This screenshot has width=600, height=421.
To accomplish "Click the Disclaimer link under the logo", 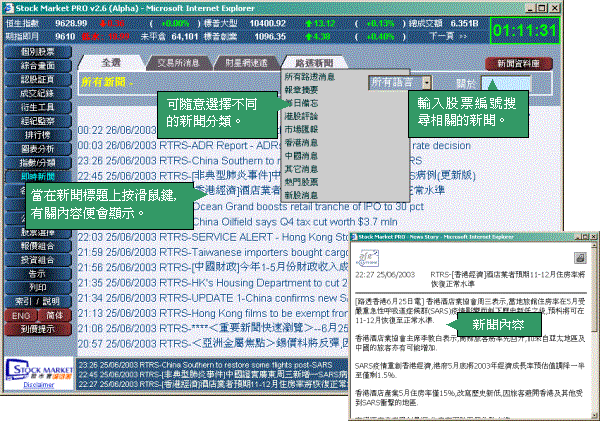I will pos(39,385).
